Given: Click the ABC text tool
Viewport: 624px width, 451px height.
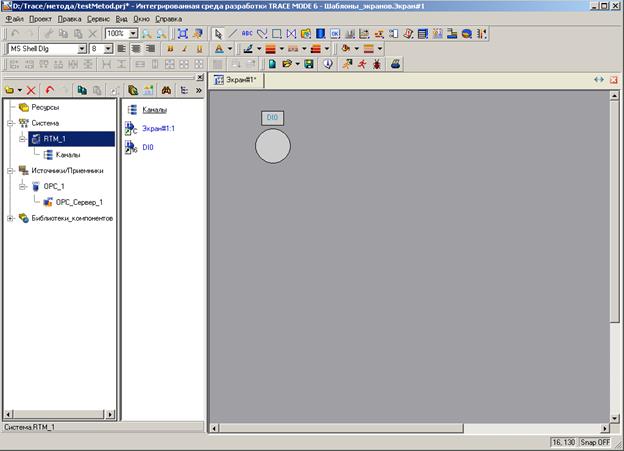Looking at the screenshot, I should click(x=248, y=33).
